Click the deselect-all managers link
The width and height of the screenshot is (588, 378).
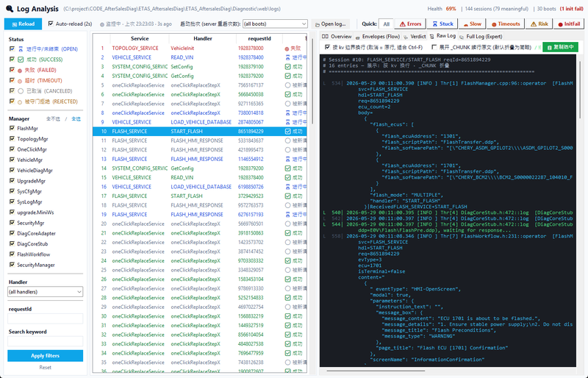click(x=53, y=118)
